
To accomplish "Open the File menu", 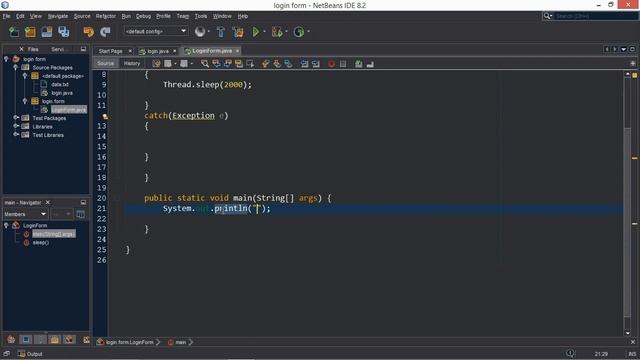I will pyautogui.click(x=6, y=16).
